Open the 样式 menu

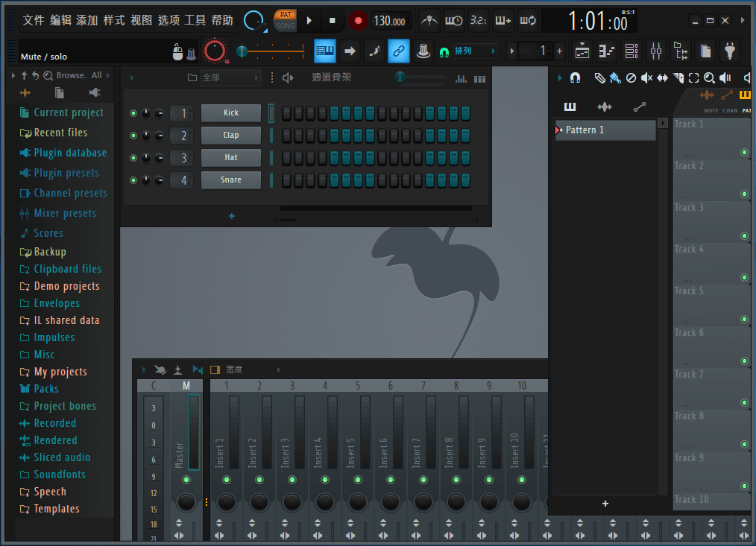click(x=114, y=20)
